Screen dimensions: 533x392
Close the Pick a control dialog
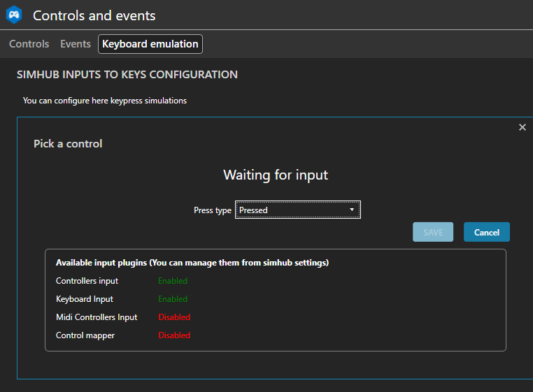pyautogui.click(x=522, y=127)
